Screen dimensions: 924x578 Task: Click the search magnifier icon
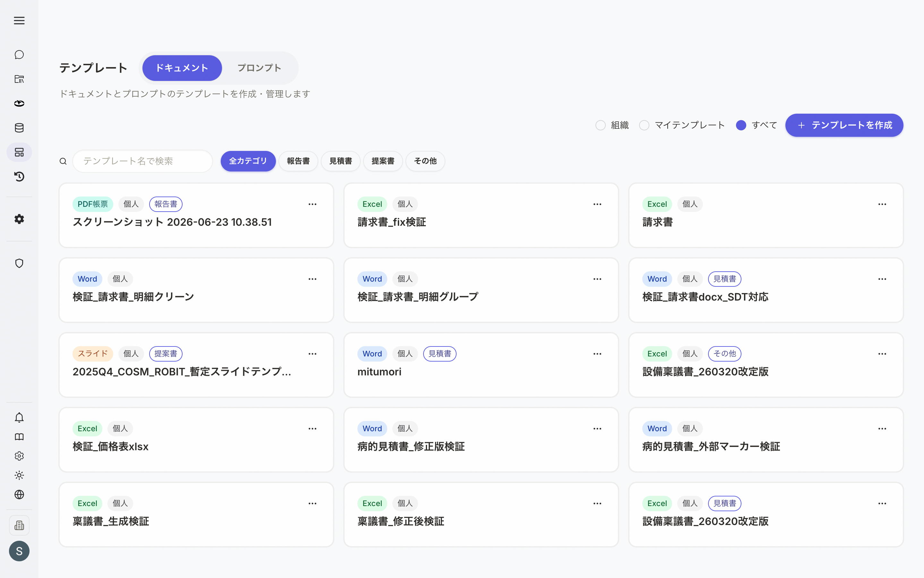63,161
